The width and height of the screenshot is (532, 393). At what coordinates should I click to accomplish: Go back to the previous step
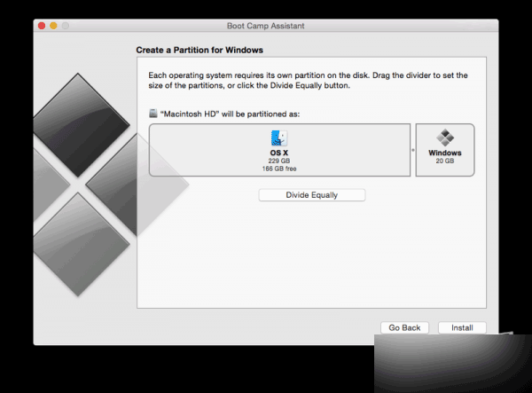point(404,327)
